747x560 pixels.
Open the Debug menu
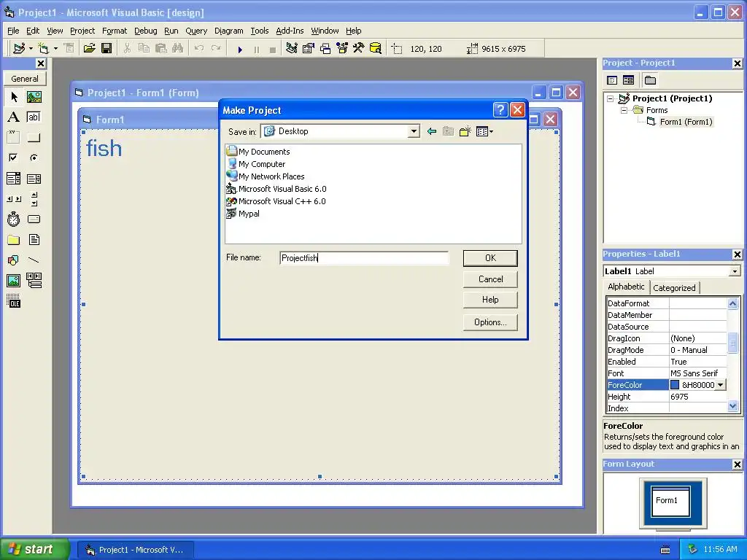point(145,31)
